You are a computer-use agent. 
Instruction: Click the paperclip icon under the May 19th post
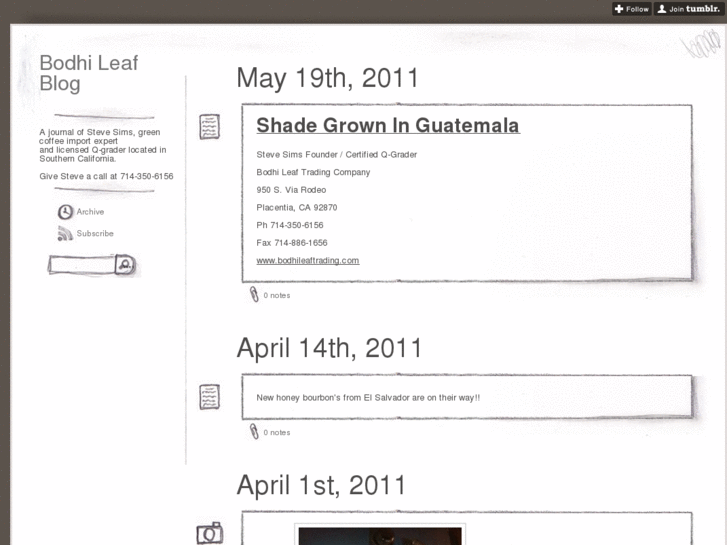point(254,295)
